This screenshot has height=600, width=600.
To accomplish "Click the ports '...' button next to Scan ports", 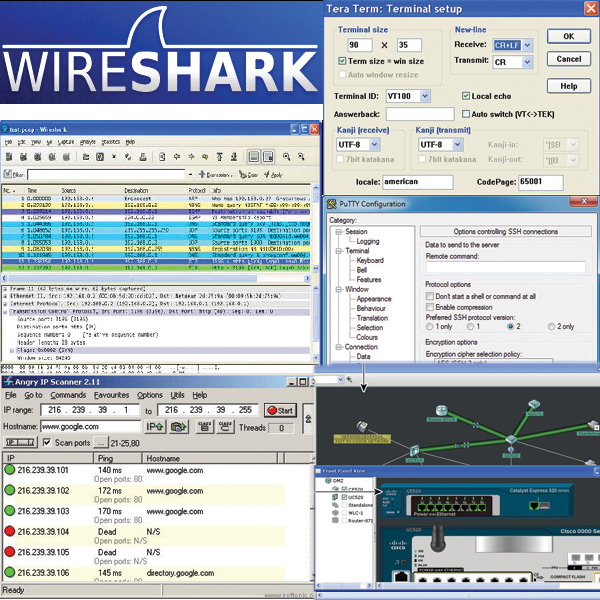I will click(x=101, y=443).
